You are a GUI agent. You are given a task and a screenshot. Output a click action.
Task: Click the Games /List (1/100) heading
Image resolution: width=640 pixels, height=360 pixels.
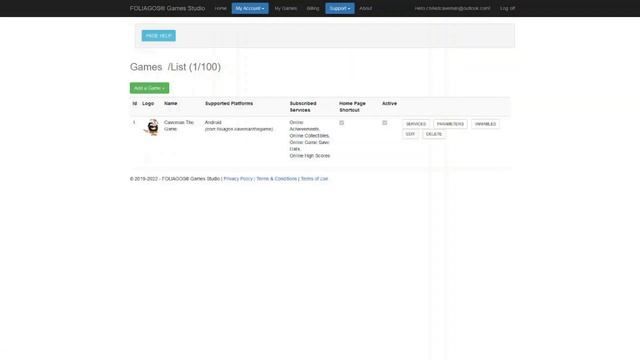point(175,67)
